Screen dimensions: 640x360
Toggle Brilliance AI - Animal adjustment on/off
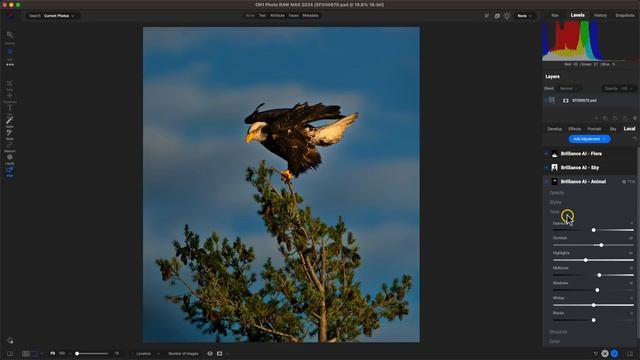pos(546,182)
